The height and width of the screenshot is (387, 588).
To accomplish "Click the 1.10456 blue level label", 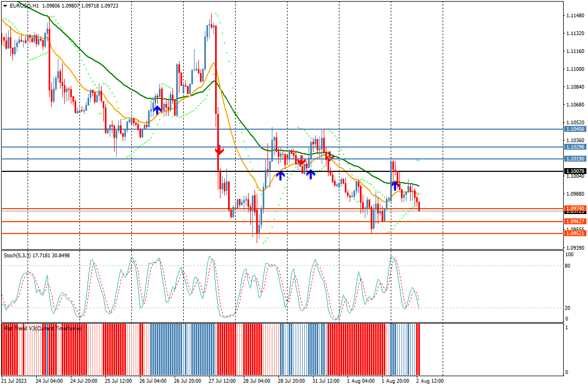I will click(575, 129).
